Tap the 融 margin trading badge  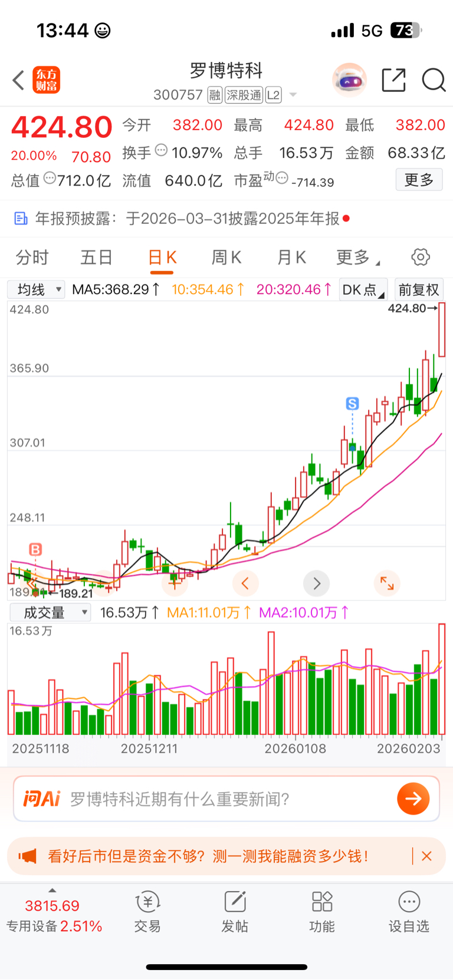tap(215, 95)
